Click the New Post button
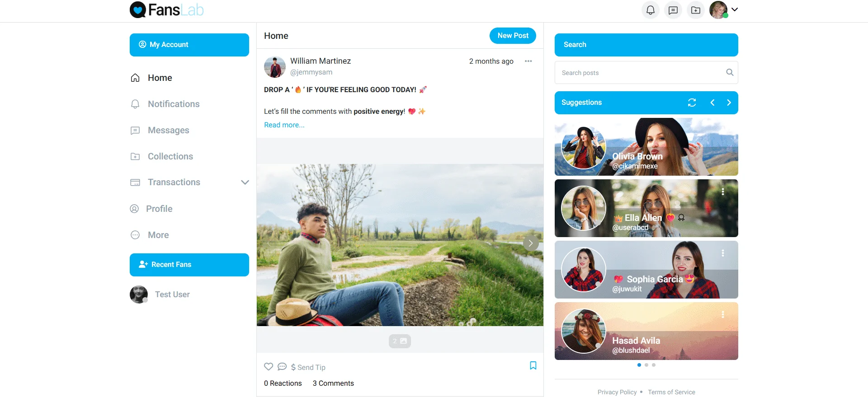This screenshot has width=868, height=397. click(x=513, y=36)
